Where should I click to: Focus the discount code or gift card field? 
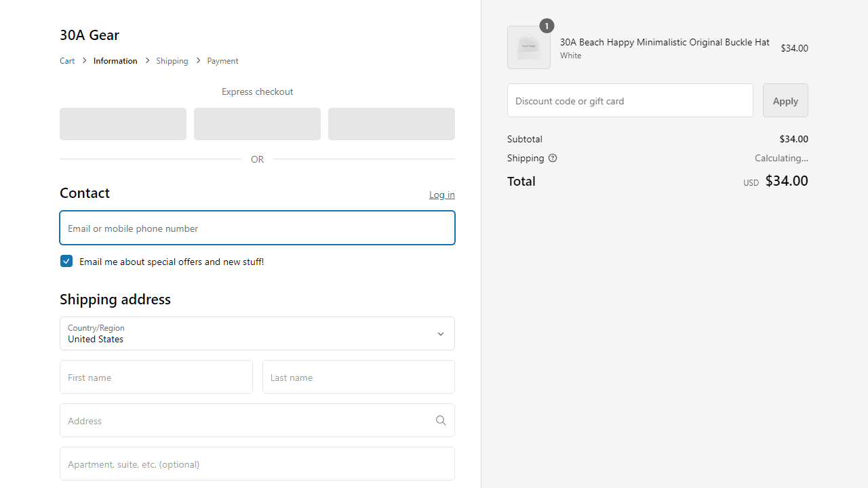pyautogui.click(x=630, y=100)
